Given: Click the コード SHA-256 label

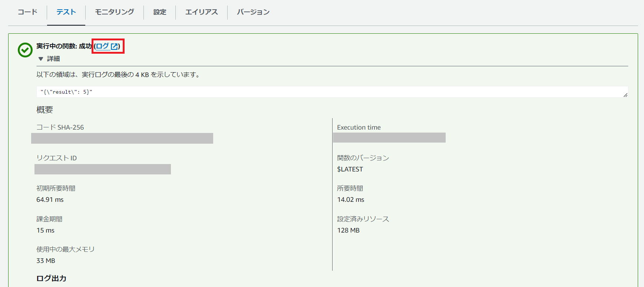Looking at the screenshot, I should (x=60, y=127).
